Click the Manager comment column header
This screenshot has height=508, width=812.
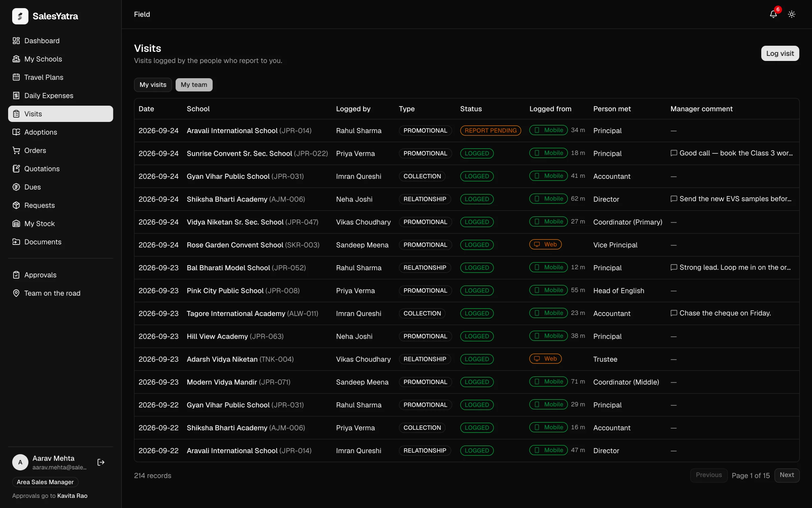(701, 109)
